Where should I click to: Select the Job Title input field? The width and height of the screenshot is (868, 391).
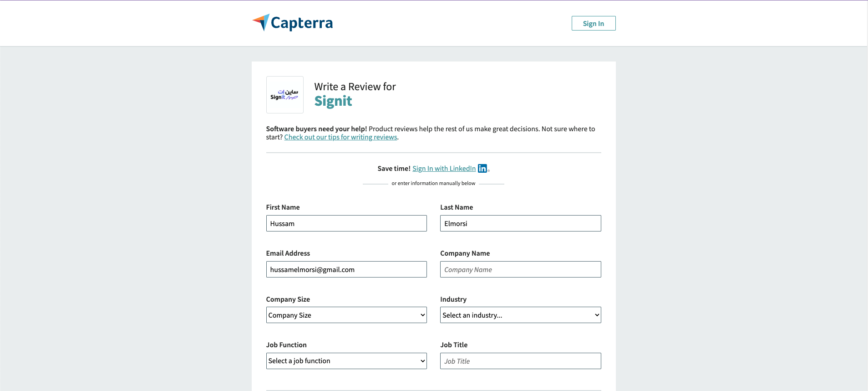click(x=520, y=360)
